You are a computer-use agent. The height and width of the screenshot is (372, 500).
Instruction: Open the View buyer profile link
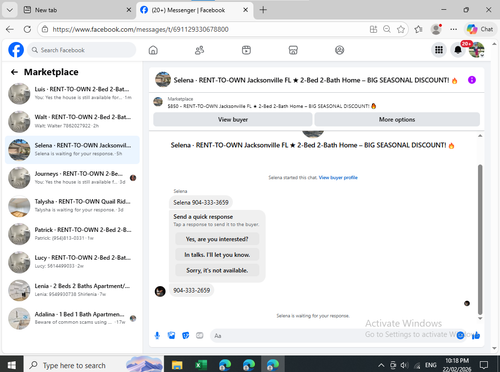point(338,178)
